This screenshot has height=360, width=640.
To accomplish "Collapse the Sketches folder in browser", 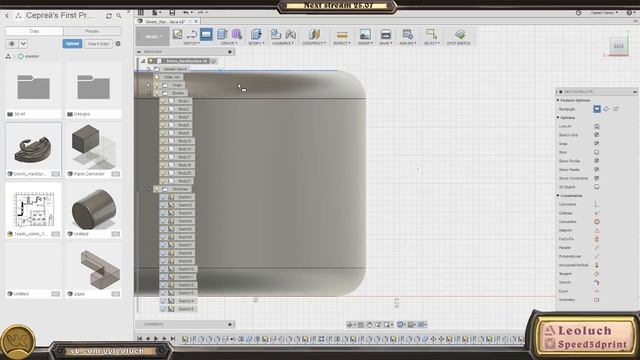I will pos(149,189).
